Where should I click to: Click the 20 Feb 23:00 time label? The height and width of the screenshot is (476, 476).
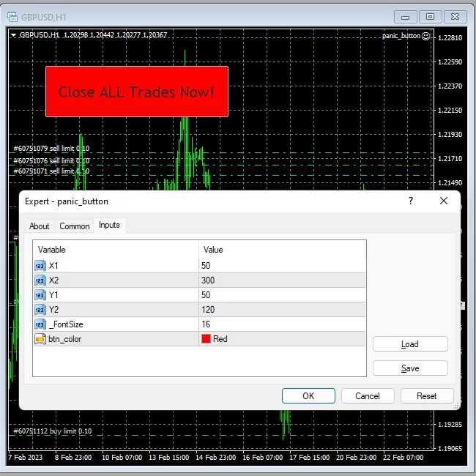[x=356, y=457]
